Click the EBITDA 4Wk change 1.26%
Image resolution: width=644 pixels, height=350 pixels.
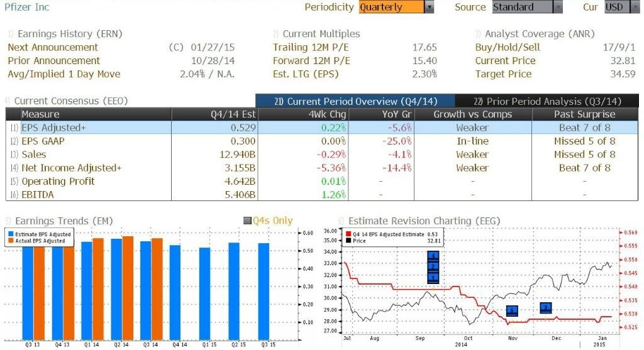[333, 195]
